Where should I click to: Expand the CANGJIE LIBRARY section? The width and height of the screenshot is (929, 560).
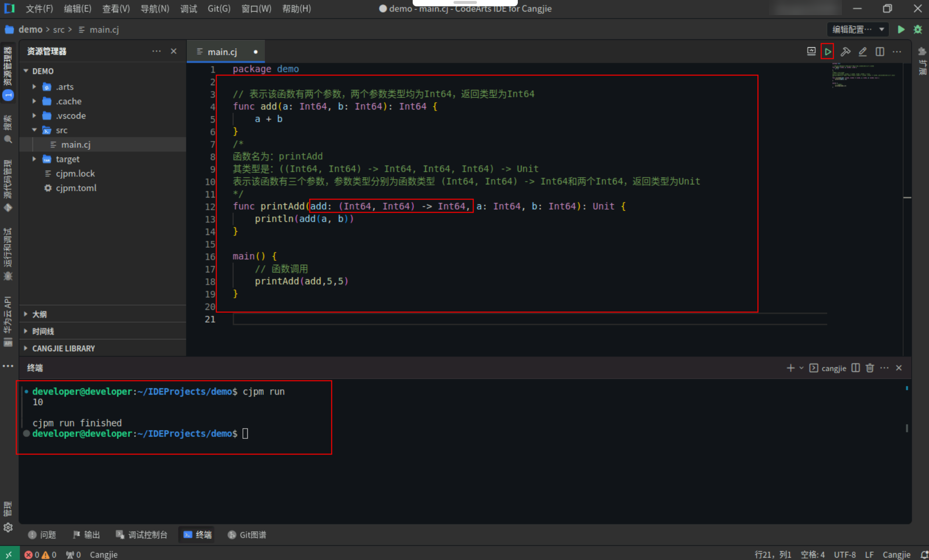pyautogui.click(x=103, y=348)
